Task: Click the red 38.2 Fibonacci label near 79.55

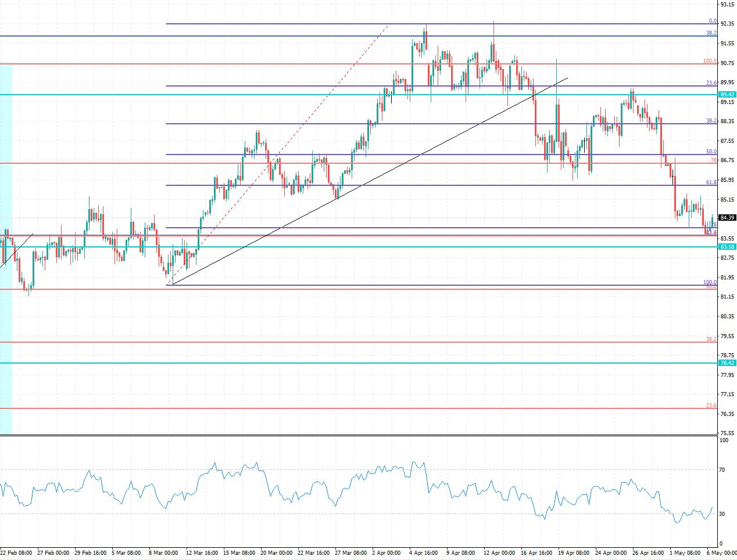Action: [x=711, y=339]
